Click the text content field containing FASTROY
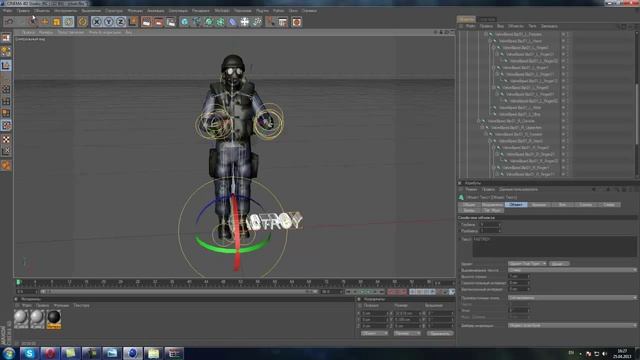The image size is (640, 360). tap(554, 247)
